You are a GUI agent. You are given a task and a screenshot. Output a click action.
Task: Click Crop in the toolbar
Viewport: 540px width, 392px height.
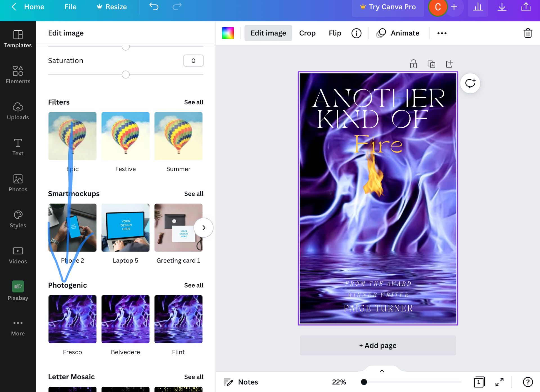click(x=307, y=33)
